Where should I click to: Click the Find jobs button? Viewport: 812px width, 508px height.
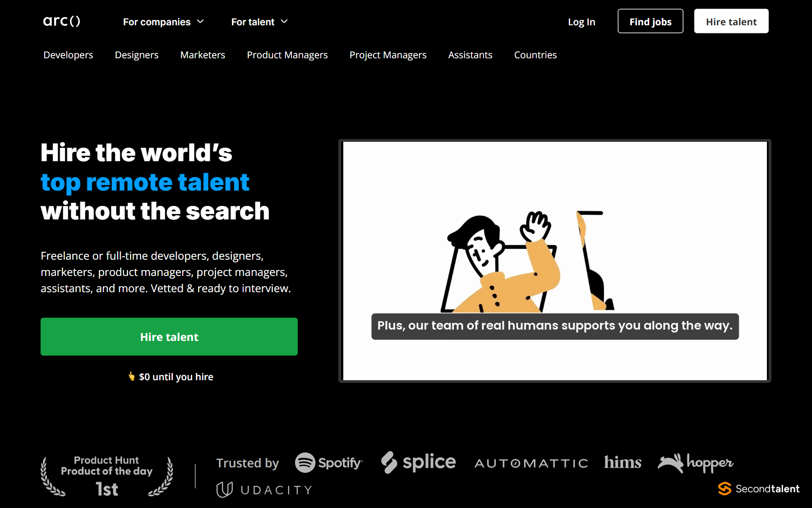pos(651,21)
